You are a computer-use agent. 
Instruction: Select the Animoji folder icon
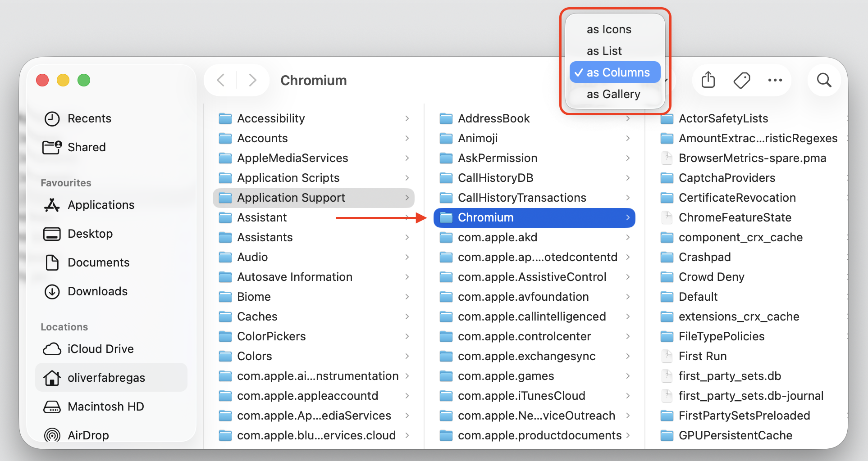pos(446,138)
